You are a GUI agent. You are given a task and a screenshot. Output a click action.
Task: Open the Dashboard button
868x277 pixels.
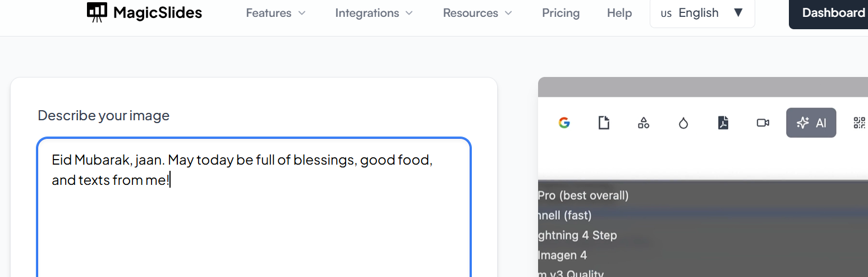pyautogui.click(x=833, y=13)
